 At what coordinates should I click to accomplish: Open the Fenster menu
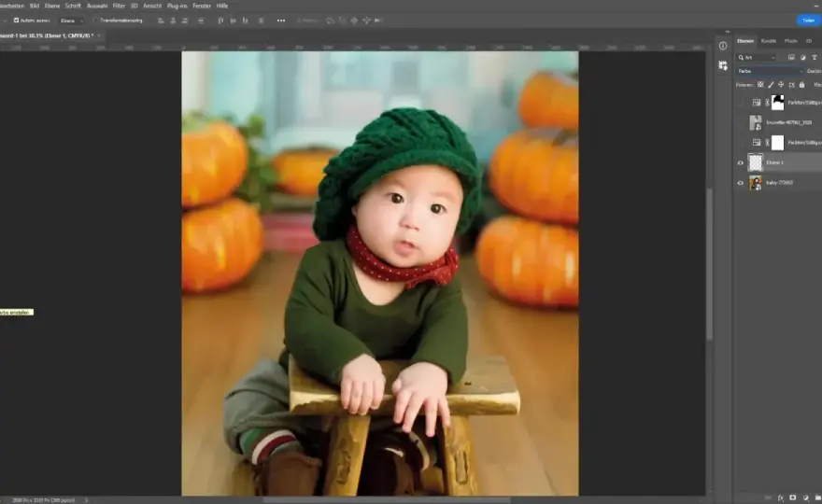coord(202,6)
